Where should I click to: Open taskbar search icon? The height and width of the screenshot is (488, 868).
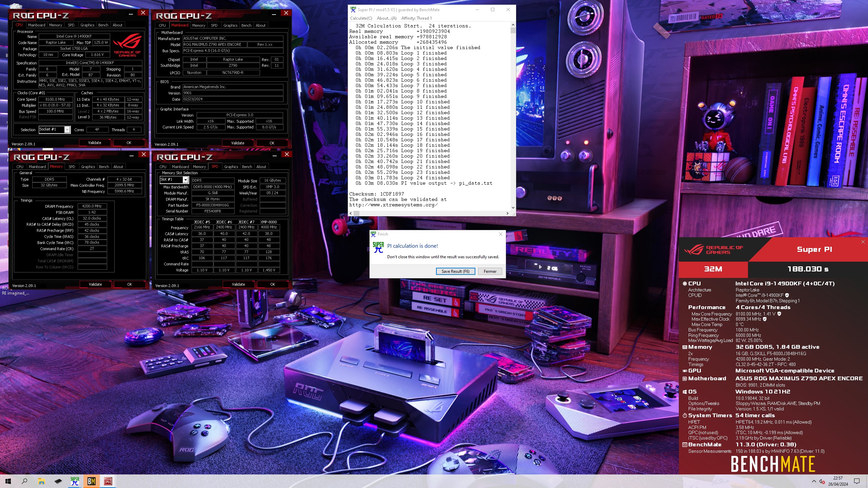click(x=24, y=481)
